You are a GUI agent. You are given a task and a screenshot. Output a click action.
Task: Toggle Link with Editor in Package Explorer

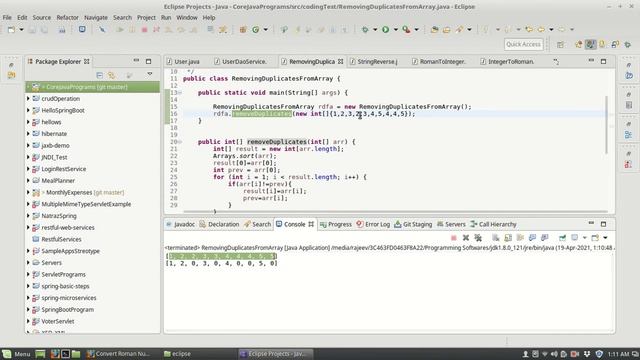tap(111, 75)
